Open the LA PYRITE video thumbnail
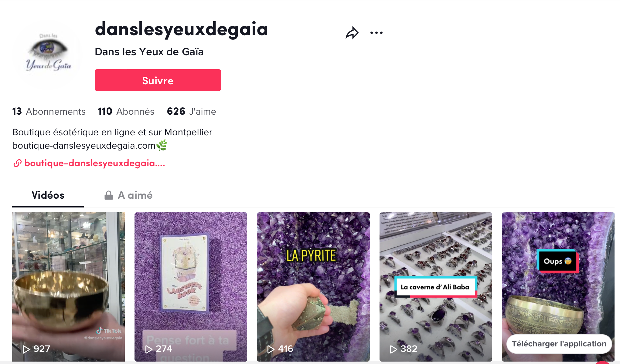 313,287
